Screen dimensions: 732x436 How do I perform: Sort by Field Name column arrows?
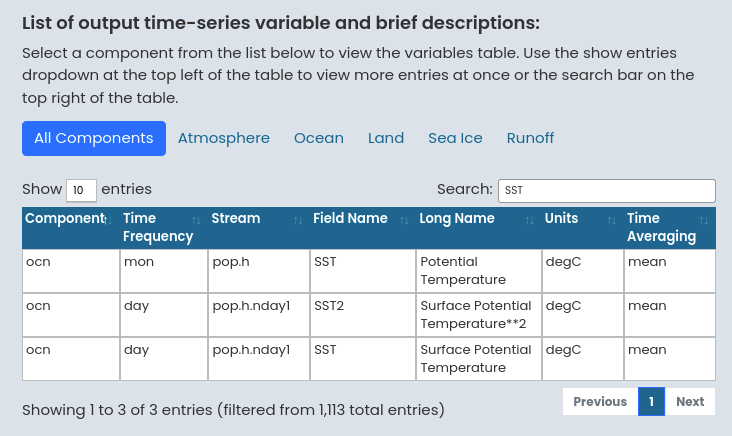point(404,220)
